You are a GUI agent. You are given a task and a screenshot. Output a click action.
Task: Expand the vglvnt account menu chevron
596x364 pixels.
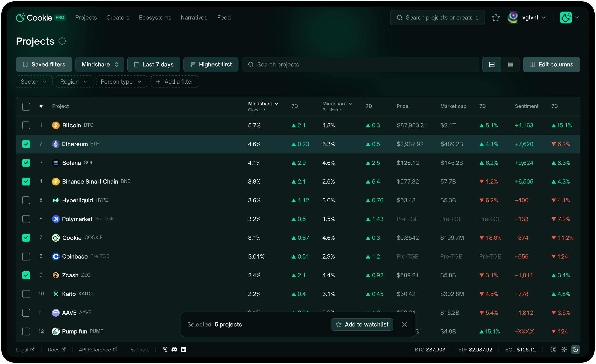544,18
